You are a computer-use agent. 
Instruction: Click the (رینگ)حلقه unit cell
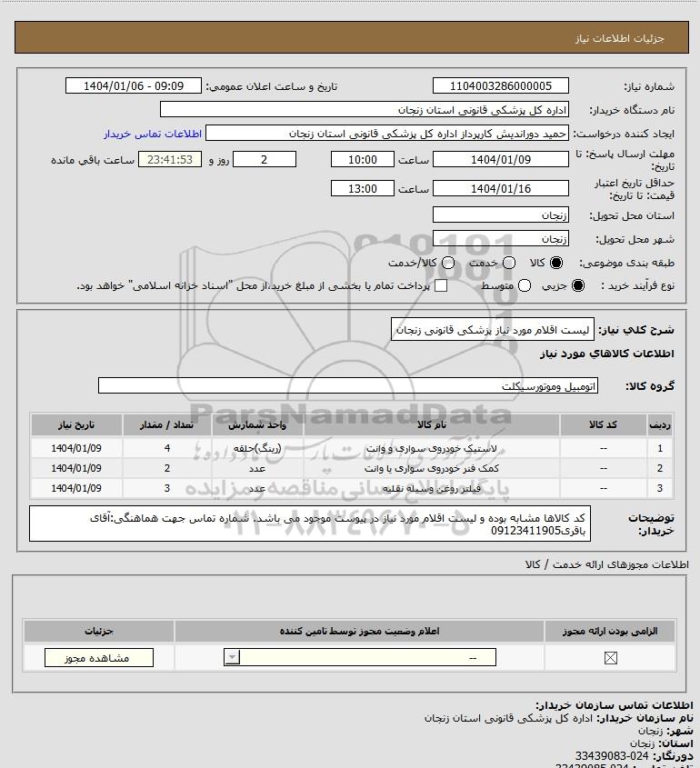[x=257, y=448]
